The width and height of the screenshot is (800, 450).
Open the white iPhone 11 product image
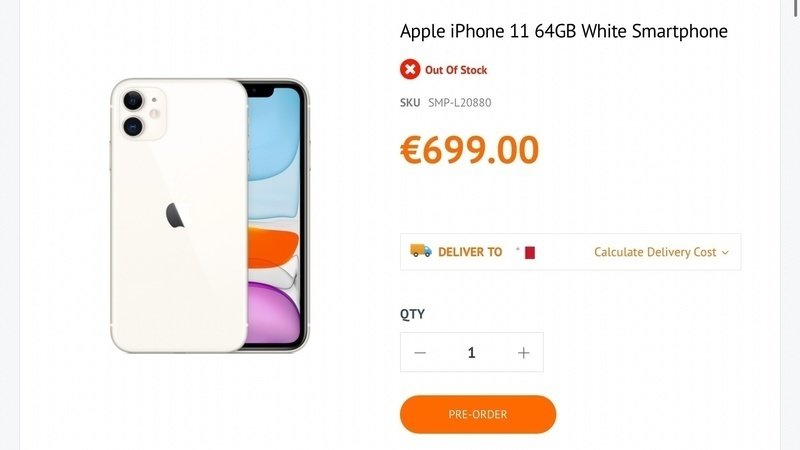(x=210, y=215)
